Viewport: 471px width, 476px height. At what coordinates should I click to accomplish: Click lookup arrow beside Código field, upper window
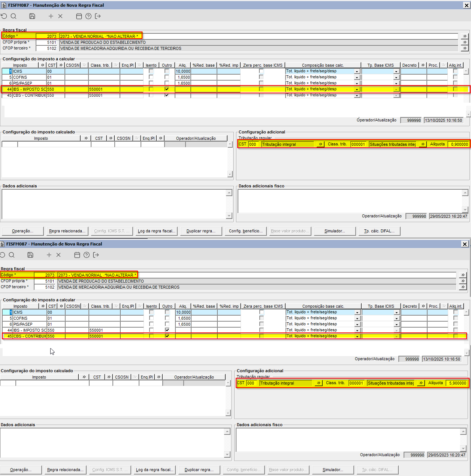pyautogui.click(x=465, y=36)
